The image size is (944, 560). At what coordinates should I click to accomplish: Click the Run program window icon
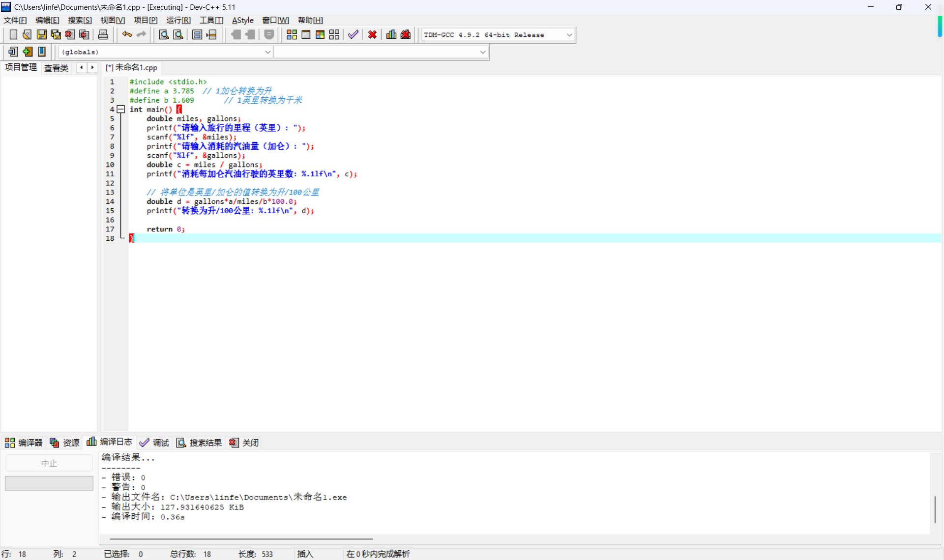click(306, 34)
